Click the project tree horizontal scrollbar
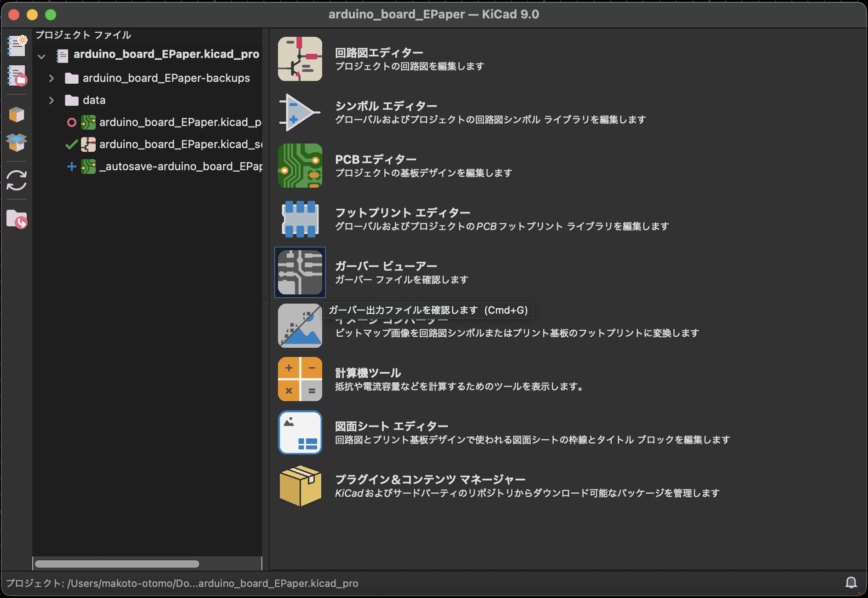The height and width of the screenshot is (598, 868). tap(117, 564)
